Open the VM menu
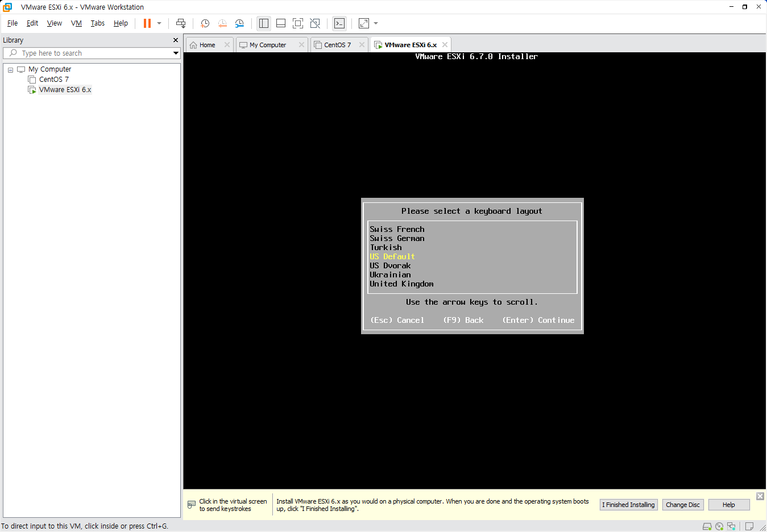Image resolution: width=767 pixels, height=532 pixels. (76, 23)
